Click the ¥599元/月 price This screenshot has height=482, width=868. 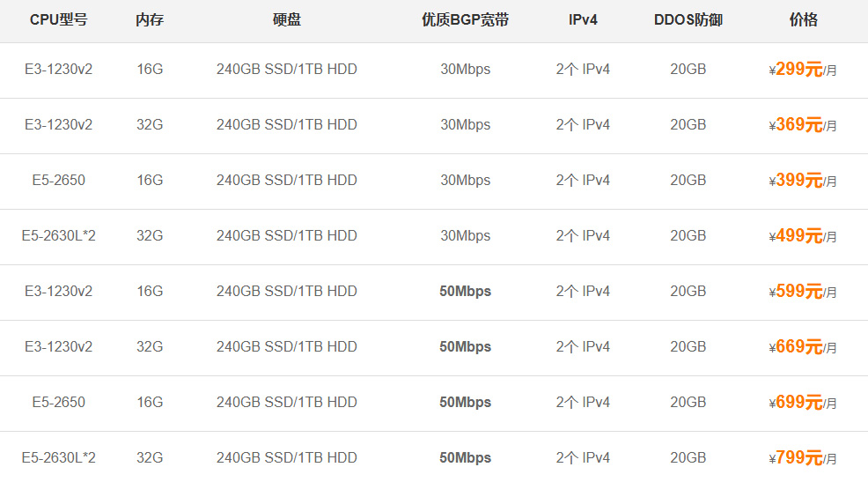(x=802, y=292)
